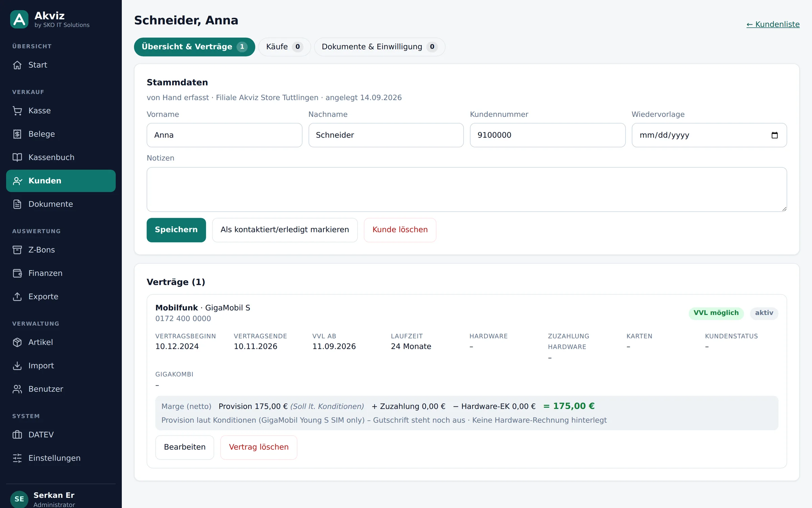Click the Vertrag löschen button
Screen dimensions: 812x508
[x=258, y=447]
